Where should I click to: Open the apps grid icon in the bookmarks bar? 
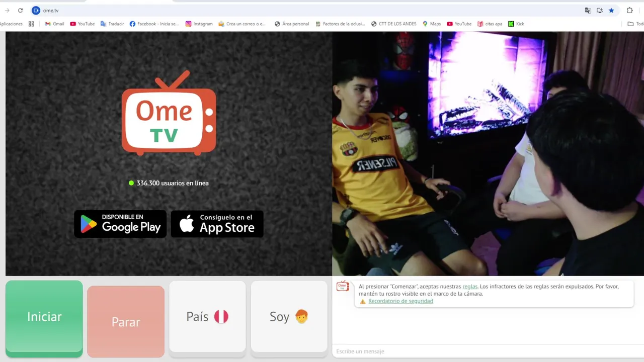coord(31,24)
